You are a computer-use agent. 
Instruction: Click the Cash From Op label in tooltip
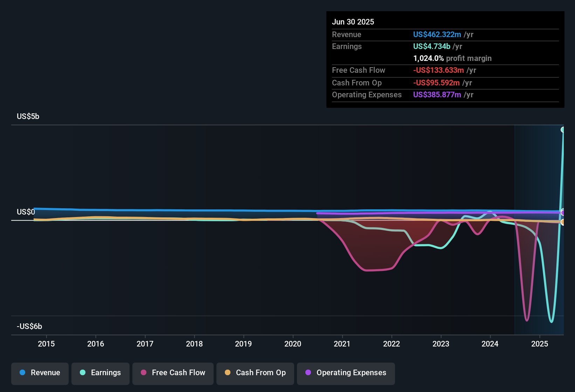(x=357, y=83)
